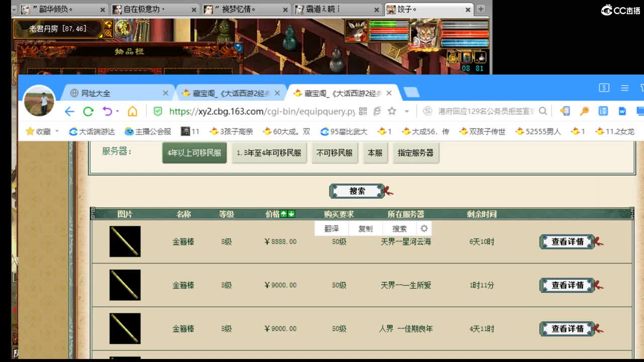View details of the ¥8888.00 金箍棒
644x362 pixels.
568,242
